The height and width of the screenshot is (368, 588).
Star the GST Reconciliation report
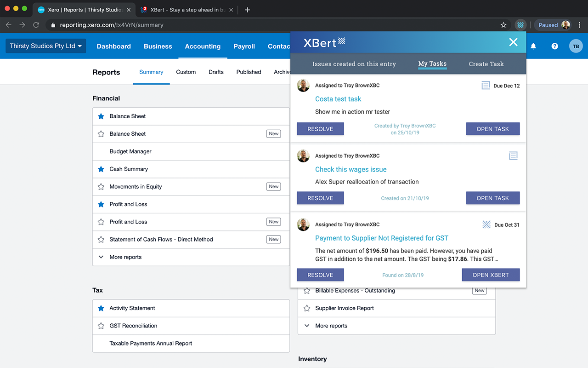click(101, 326)
